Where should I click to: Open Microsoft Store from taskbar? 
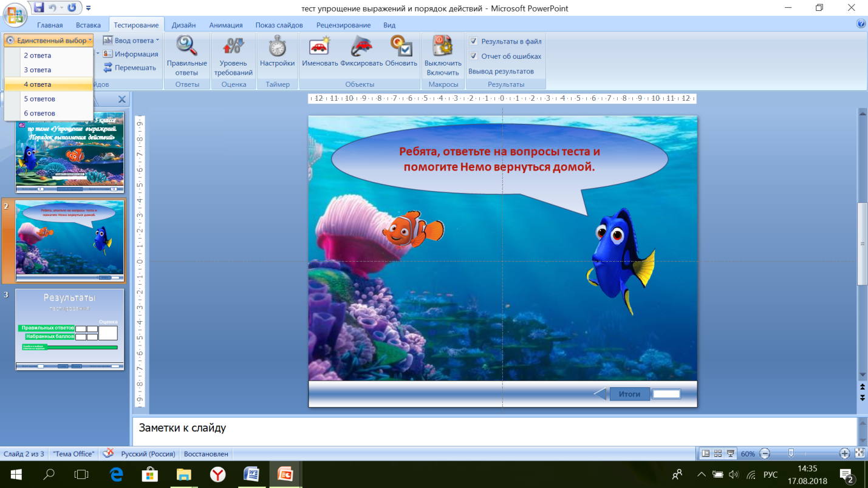click(149, 474)
